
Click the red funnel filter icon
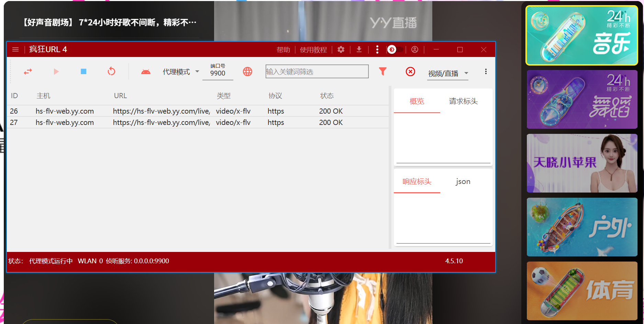[382, 71]
